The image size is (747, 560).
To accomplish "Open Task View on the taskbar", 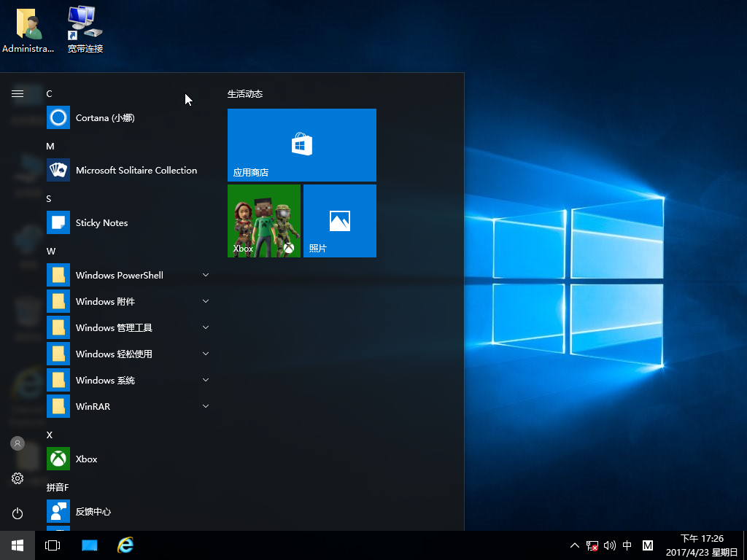I will click(x=53, y=545).
